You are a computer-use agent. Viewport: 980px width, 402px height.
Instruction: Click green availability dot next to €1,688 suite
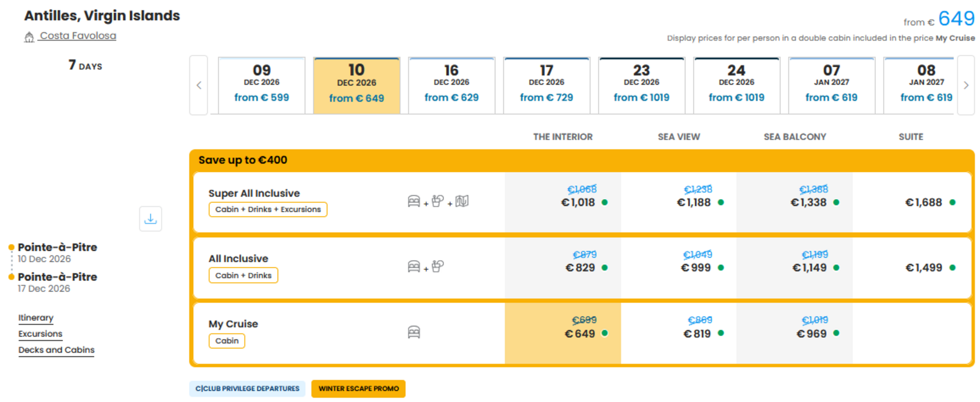coord(952,203)
